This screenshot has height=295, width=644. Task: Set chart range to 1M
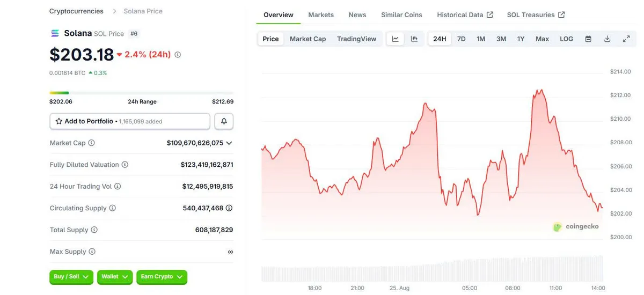(x=481, y=39)
